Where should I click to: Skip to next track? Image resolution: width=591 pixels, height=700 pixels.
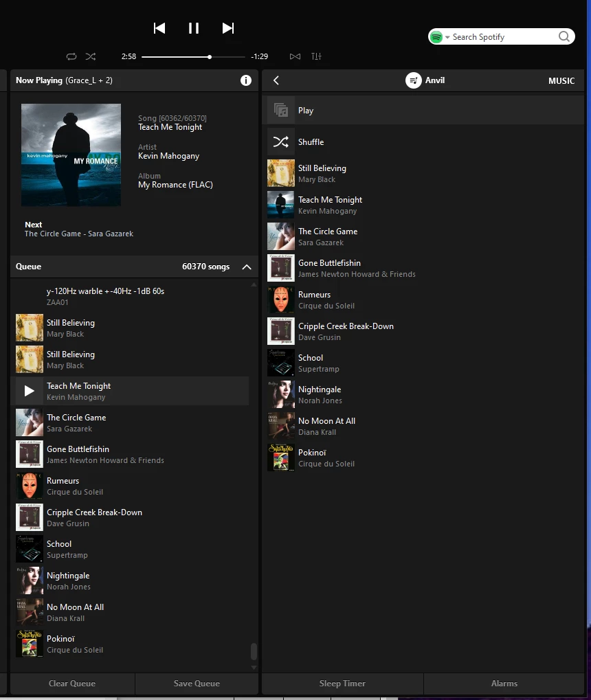pos(228,28)
